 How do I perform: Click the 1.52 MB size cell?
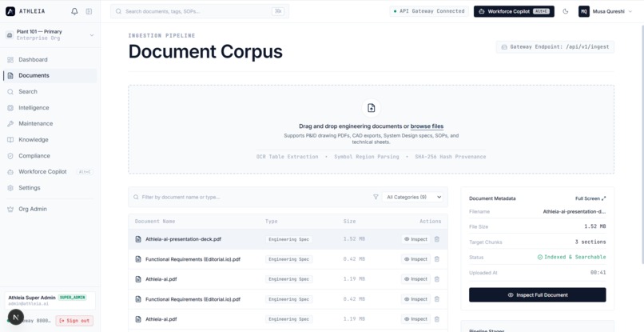354,239
